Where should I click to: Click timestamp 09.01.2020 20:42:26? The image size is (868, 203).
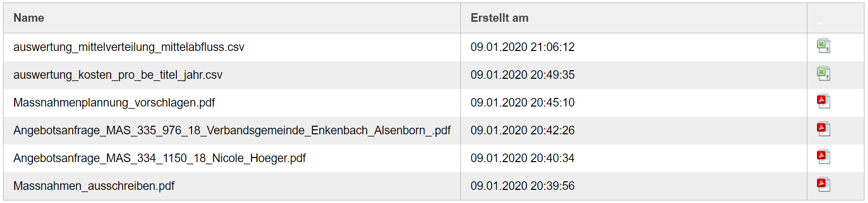pos(522,131)
